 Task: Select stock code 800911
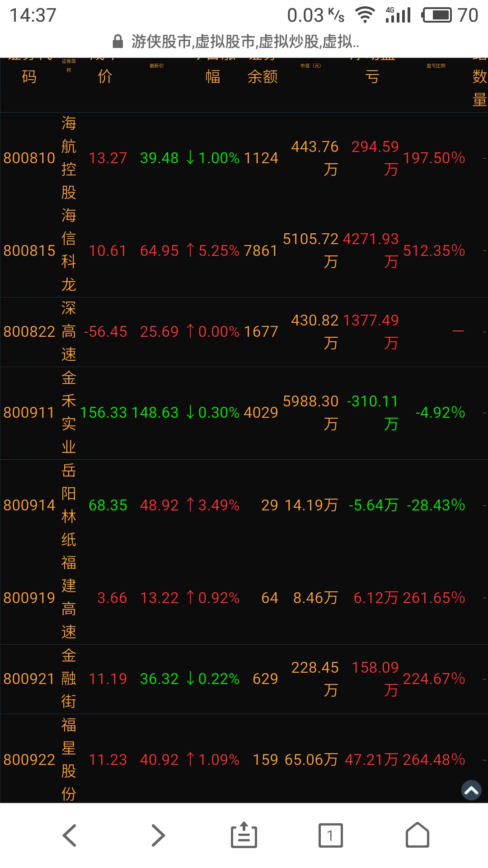29,412
